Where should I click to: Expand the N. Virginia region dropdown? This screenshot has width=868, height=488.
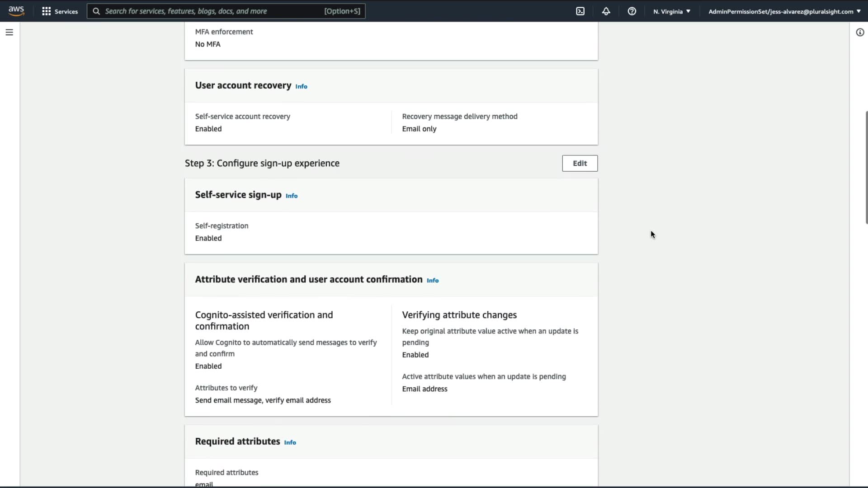671,11
